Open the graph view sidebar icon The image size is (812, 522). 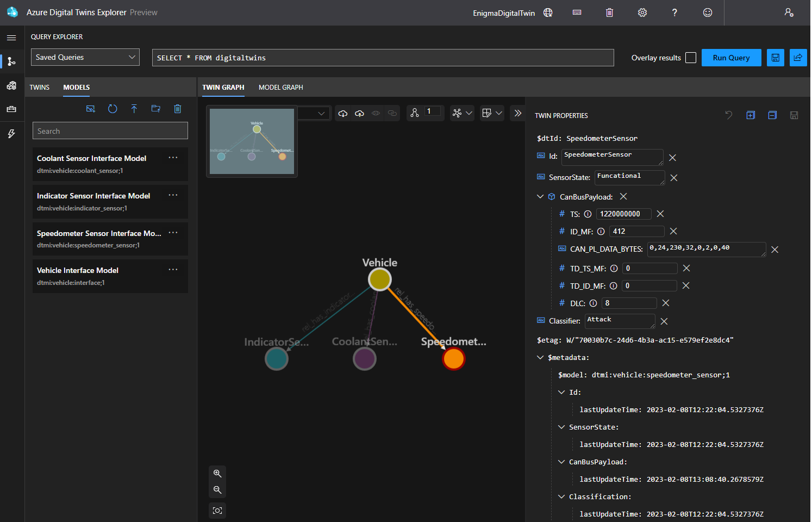point(11,61)
